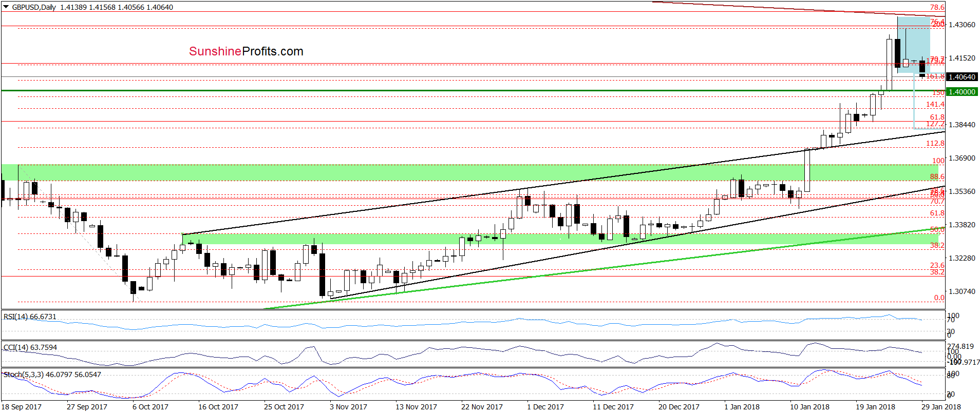Select the 1.41520 price axis label
980x414 pixels.
[x=962, y=58]
